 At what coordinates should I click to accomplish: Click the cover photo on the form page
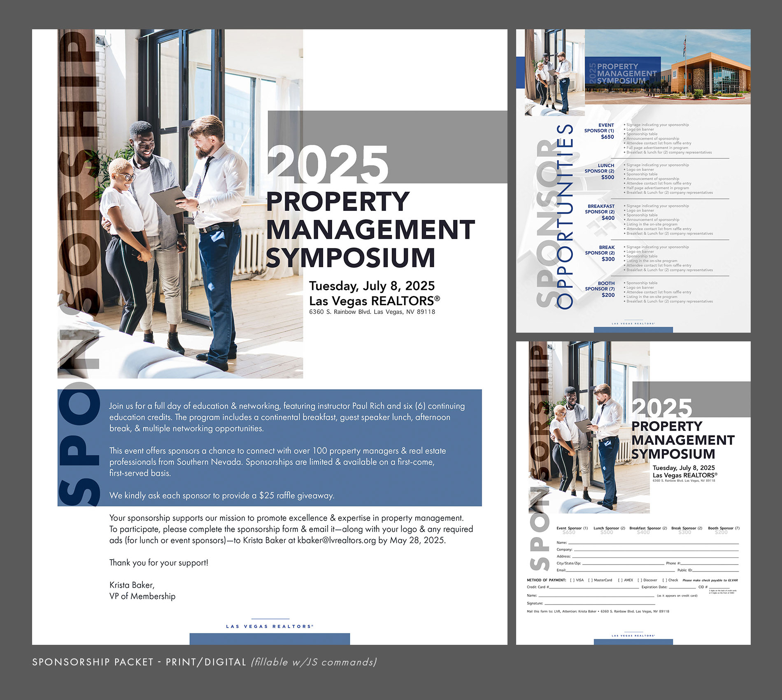tap(589, 427)
